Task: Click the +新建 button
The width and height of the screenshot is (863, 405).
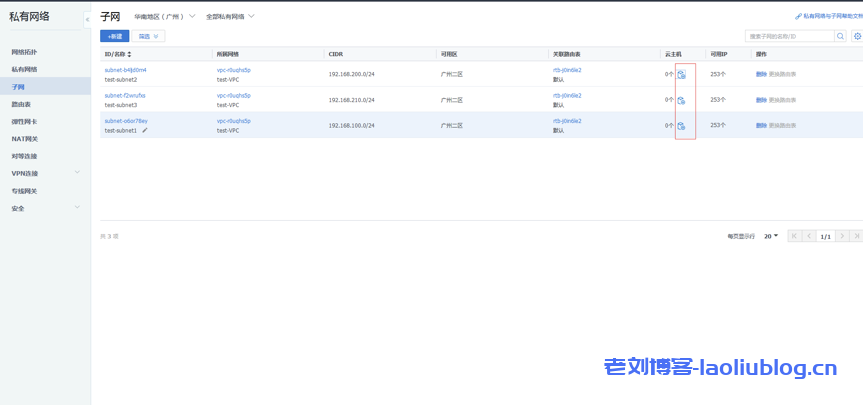Action: [114, 36]
